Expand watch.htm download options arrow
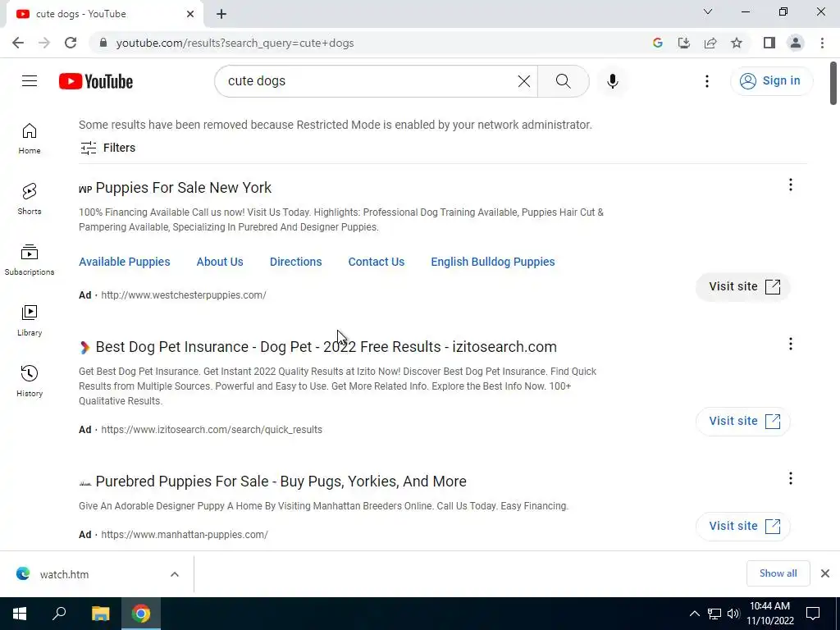840x630 pixels. [175, 574]
